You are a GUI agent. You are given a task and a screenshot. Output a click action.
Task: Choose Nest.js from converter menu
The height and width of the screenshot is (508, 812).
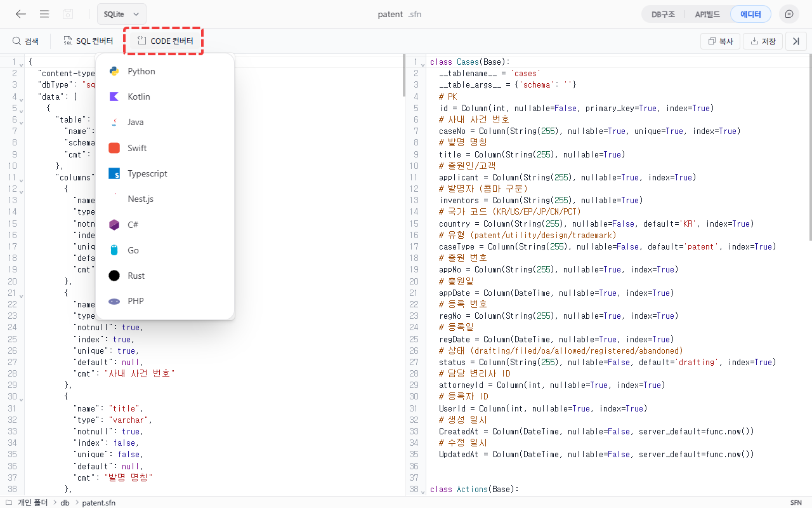tap(165, 199)
